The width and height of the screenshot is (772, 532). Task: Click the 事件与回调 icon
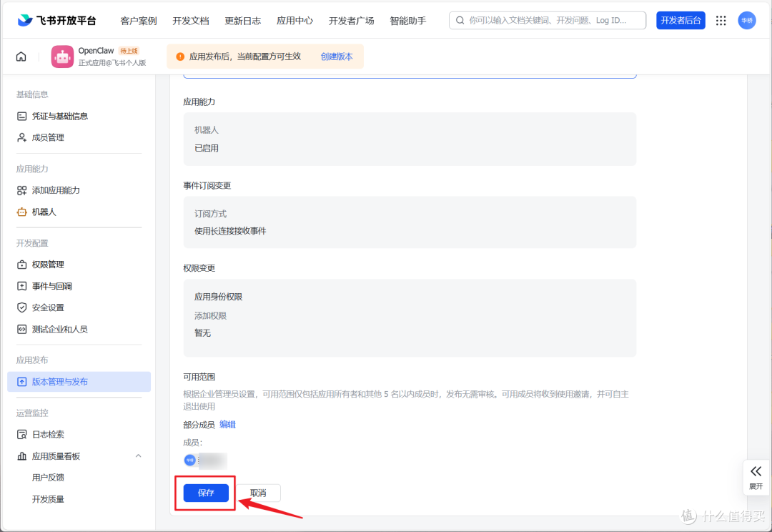click(x=21, y=286)
